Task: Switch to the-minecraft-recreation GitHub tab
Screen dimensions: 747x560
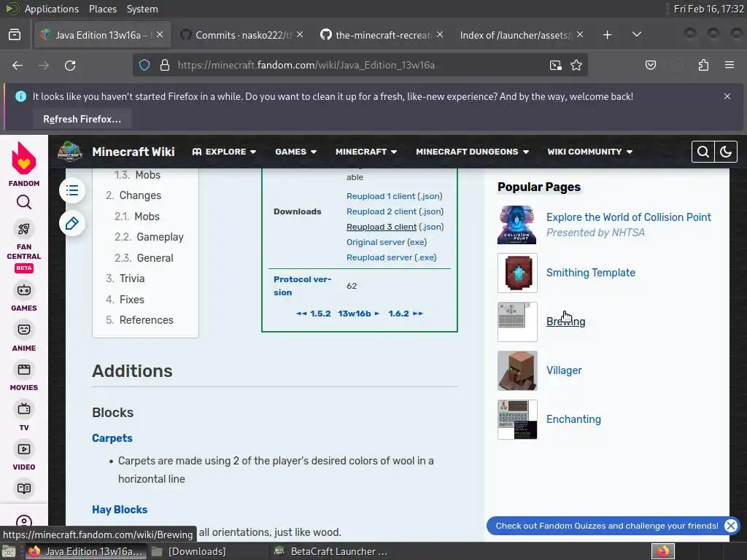Action: click(x=382, y=35)
